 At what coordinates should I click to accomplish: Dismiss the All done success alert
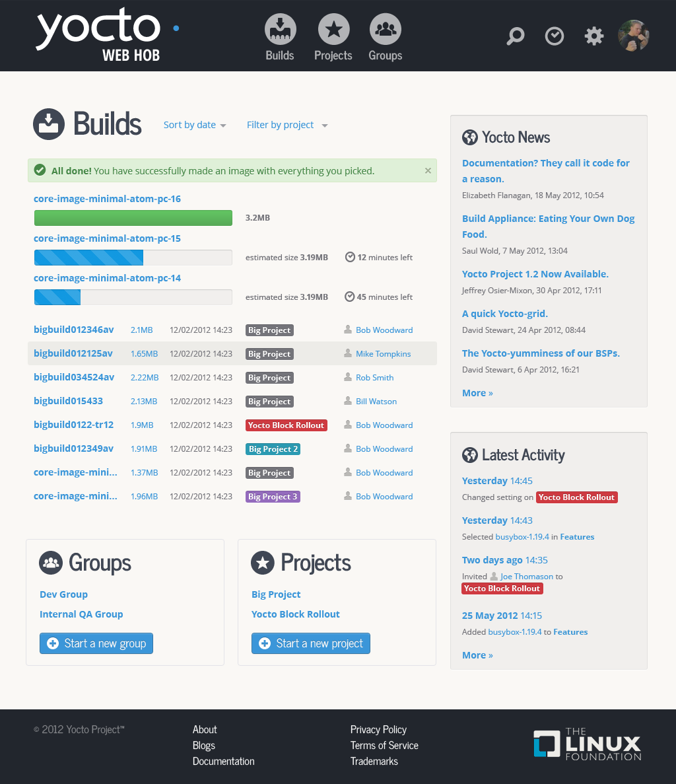point(428,170)
